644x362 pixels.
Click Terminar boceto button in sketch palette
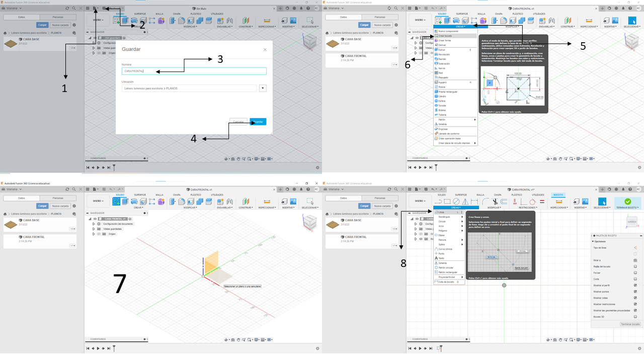coord(630,324)
